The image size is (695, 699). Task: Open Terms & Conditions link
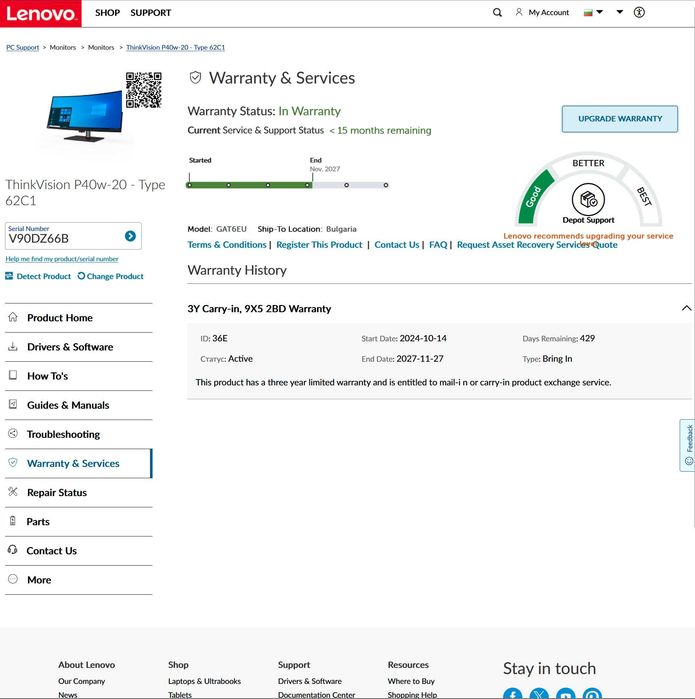point(226,245)
